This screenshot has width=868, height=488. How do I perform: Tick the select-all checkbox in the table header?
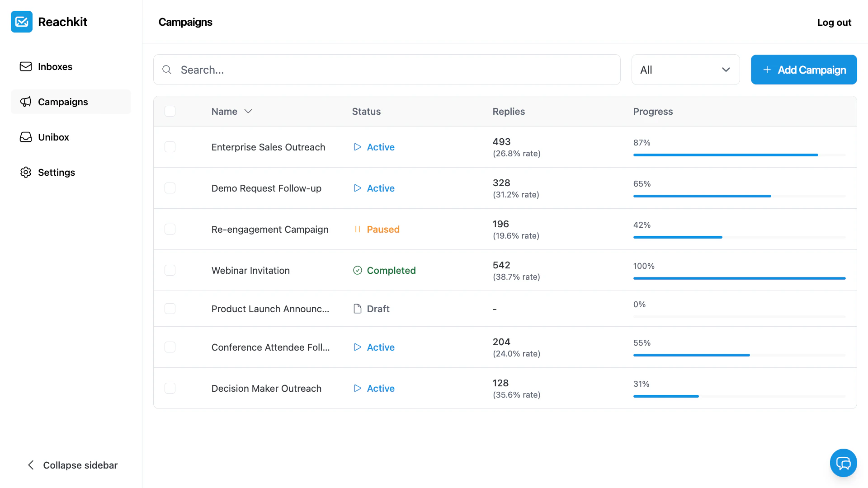coord(170,111)
